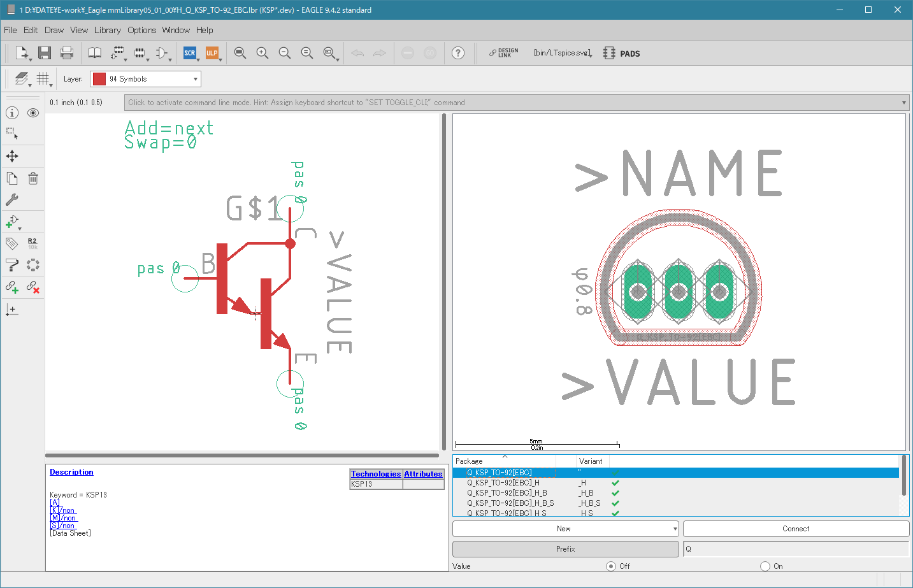Viewport: 913px width, 588px height.
Task: Select the Value Off radio button
Action: coord(611,566)
